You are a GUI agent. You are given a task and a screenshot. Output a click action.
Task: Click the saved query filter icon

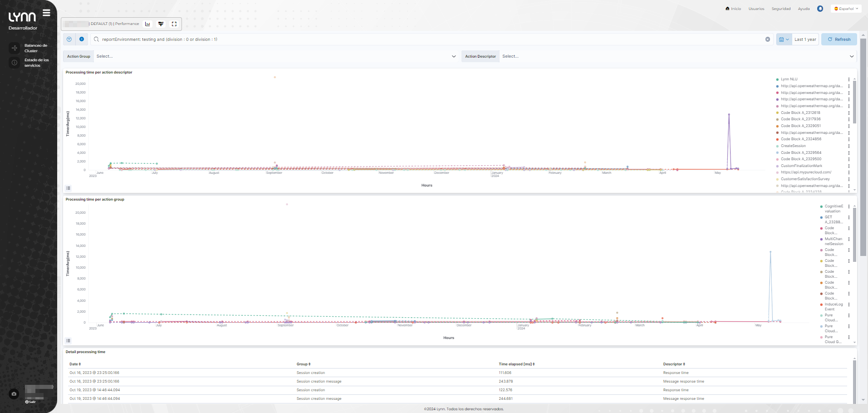[69, 39]
